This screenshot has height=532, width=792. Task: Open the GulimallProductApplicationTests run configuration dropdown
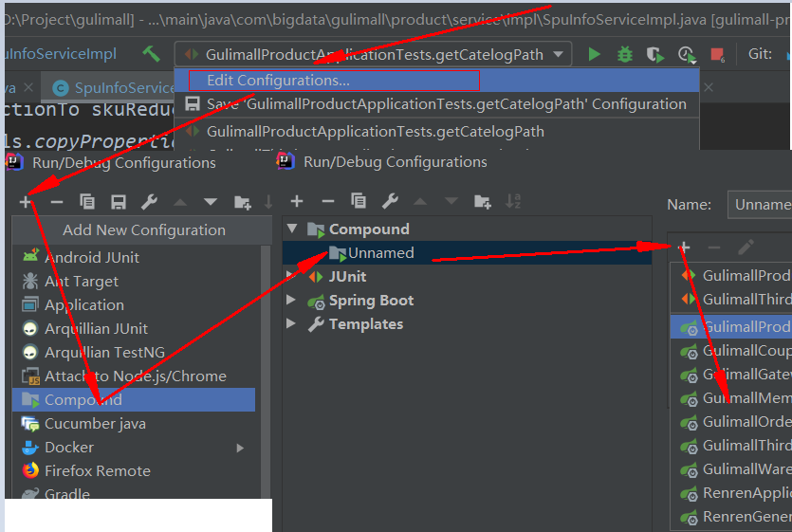(x=373, y=55)
